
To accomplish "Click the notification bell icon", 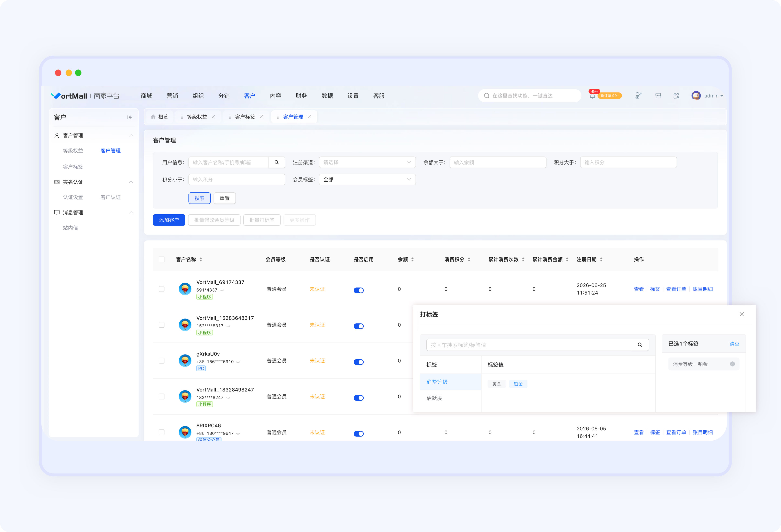I will [592, 96].
